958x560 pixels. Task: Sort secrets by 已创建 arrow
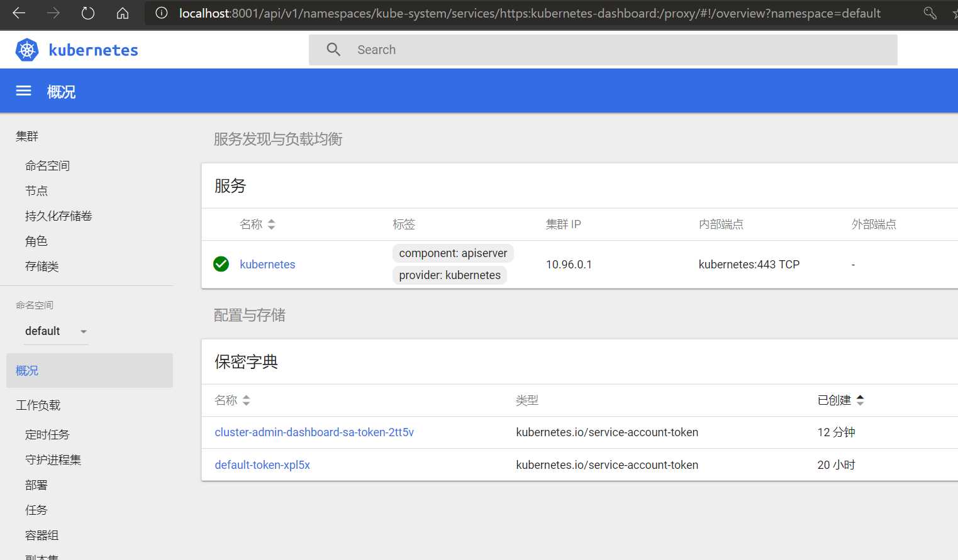click(860, 400)
